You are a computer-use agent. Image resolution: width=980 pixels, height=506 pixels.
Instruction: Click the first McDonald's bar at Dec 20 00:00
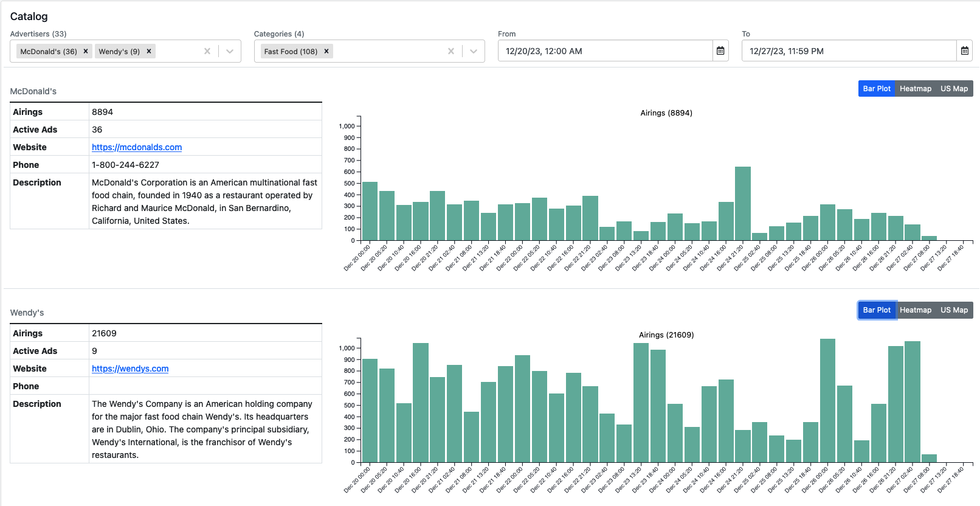point(370,211)
